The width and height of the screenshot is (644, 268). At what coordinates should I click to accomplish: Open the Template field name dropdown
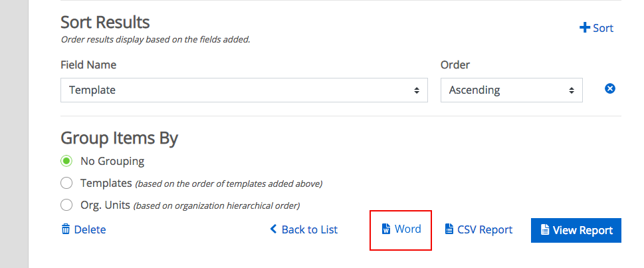tap(244, 90)
